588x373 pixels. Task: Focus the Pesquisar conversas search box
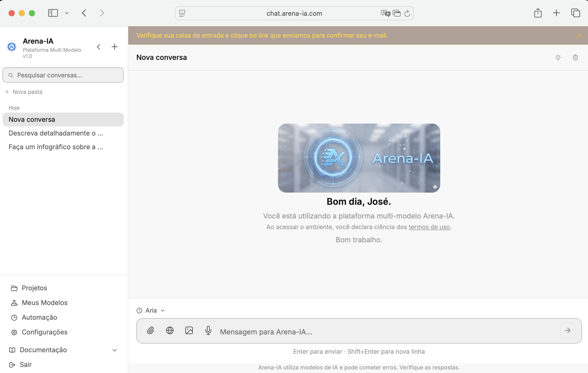(x=63, y=75)
